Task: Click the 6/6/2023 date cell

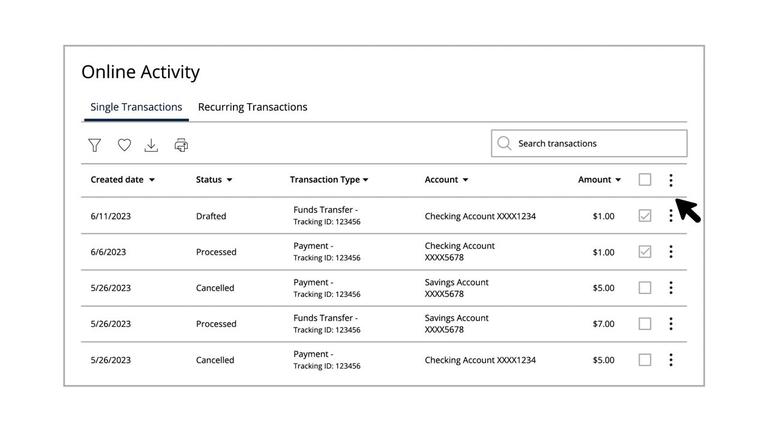Action: tap(108, 252)
